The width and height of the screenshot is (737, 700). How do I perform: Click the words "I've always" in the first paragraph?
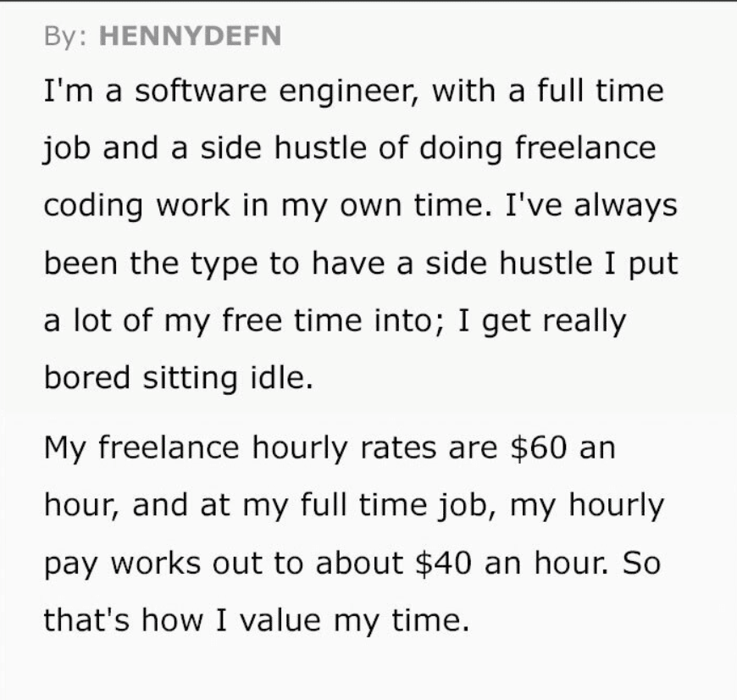(592, 207)
